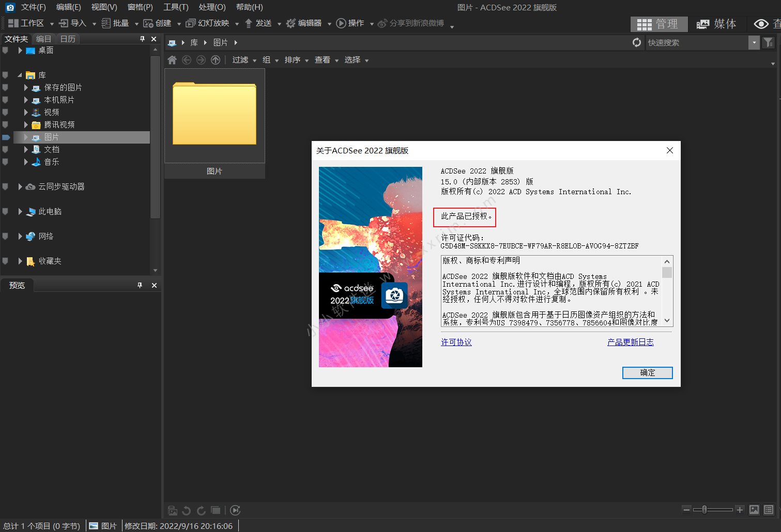Click the 确定 button in About dialog

click(x=647, y=373)
